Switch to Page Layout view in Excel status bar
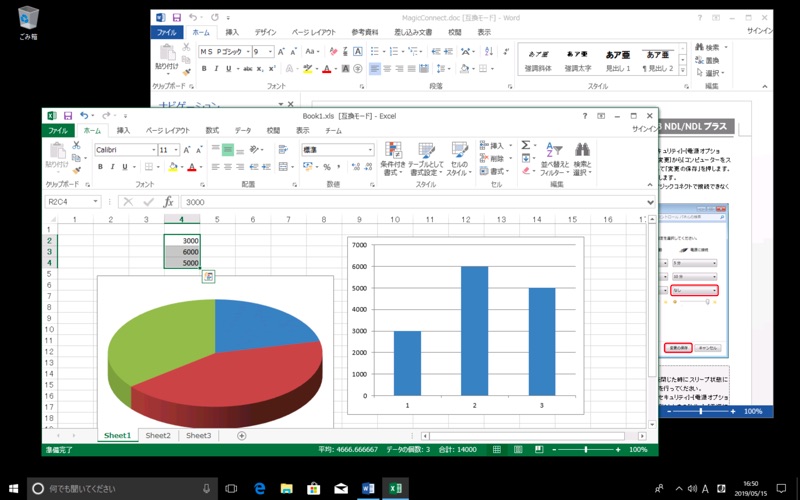Image resolution: width=800 pixels, height=500 pixels. (518, 449)
